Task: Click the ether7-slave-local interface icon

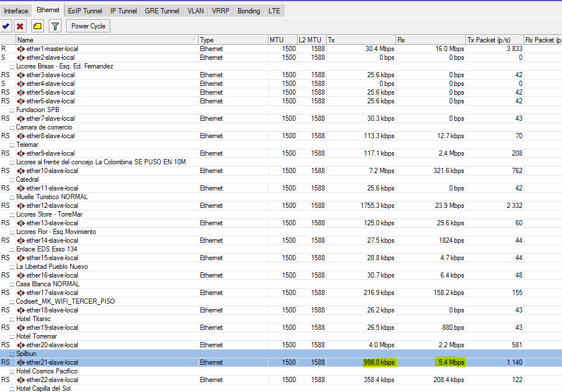Action: [21, 118]
